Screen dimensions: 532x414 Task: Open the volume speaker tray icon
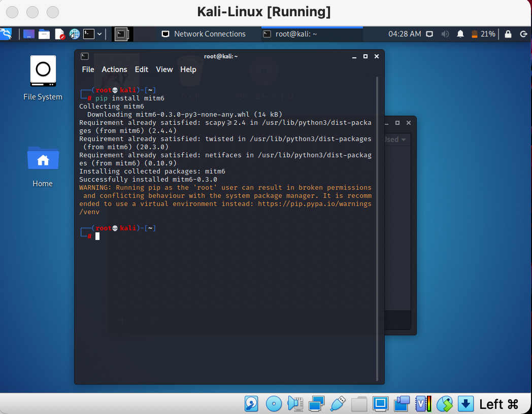pos(445,34)
